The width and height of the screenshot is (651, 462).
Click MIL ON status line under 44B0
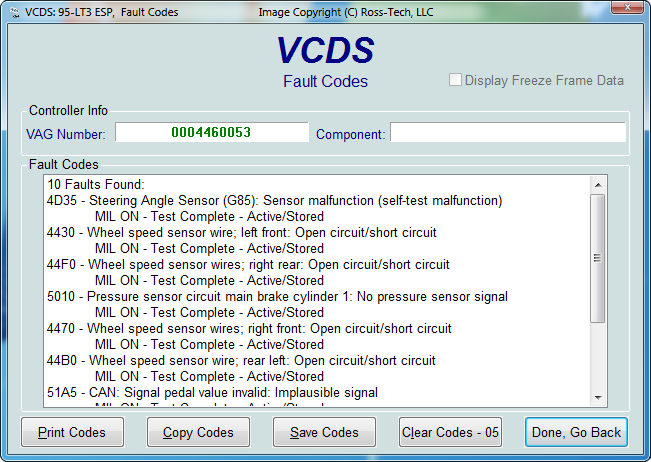tap(209, 376)
